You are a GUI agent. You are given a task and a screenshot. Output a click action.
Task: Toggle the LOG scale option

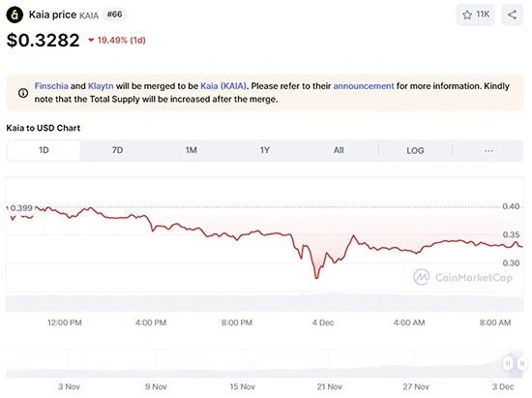415,150
